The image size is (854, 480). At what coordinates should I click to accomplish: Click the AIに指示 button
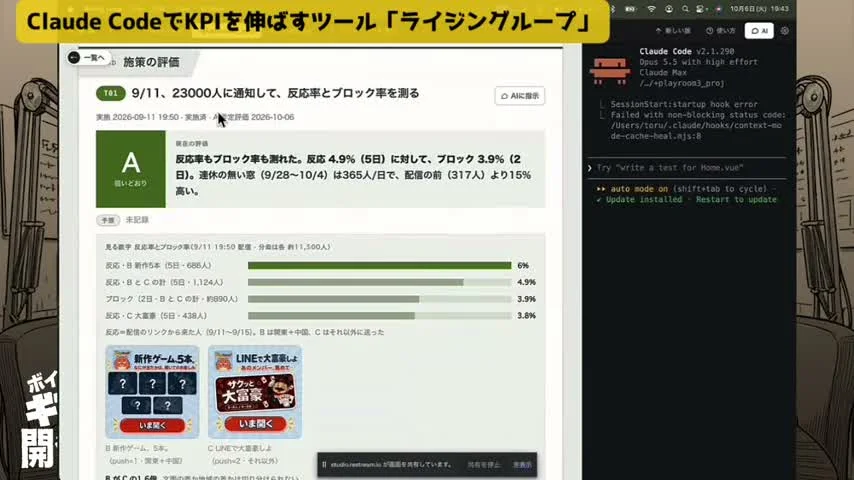(520, 96)
